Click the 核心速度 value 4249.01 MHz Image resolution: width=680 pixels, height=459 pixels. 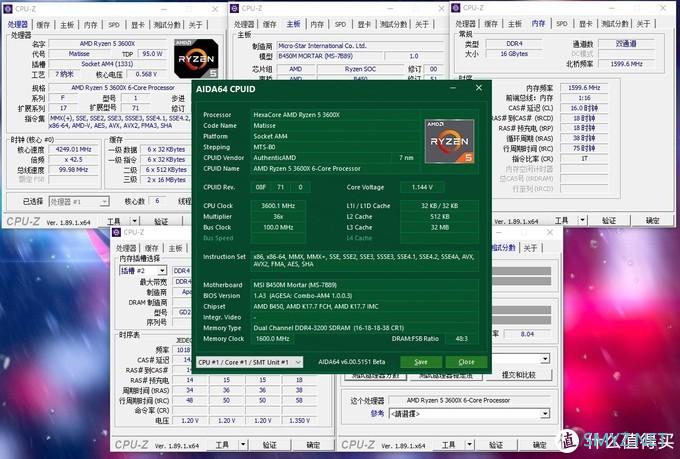click(x=73, y=149)
